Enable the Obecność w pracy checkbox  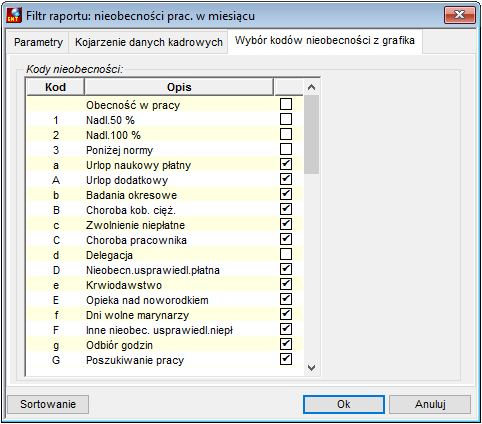pos(286,104)
